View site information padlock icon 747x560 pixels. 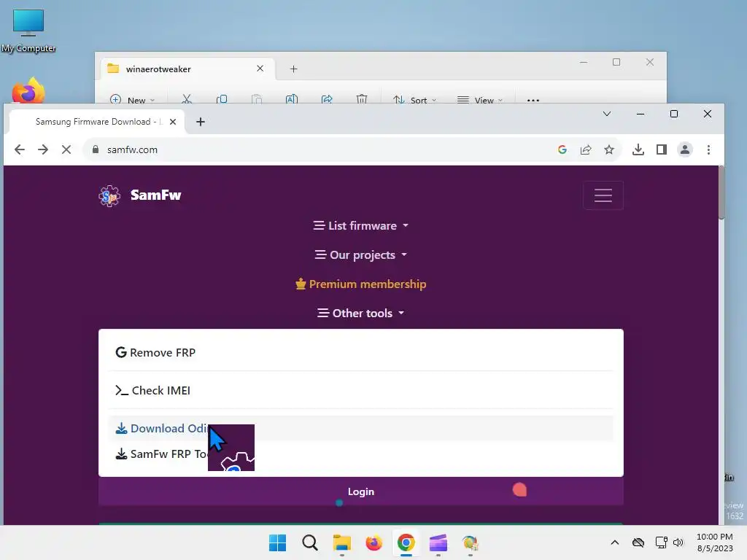96,149
